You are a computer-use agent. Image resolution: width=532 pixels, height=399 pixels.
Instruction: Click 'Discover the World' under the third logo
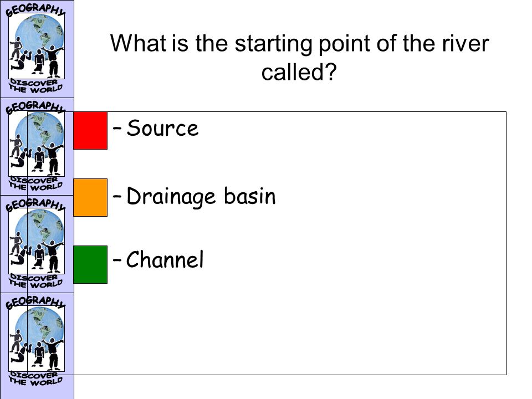(x=35, y=282)
